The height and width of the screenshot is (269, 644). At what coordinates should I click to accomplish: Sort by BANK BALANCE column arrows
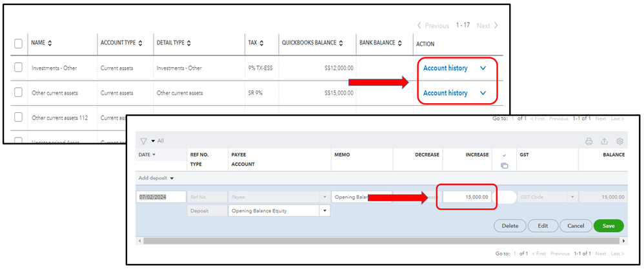[399, 43]
